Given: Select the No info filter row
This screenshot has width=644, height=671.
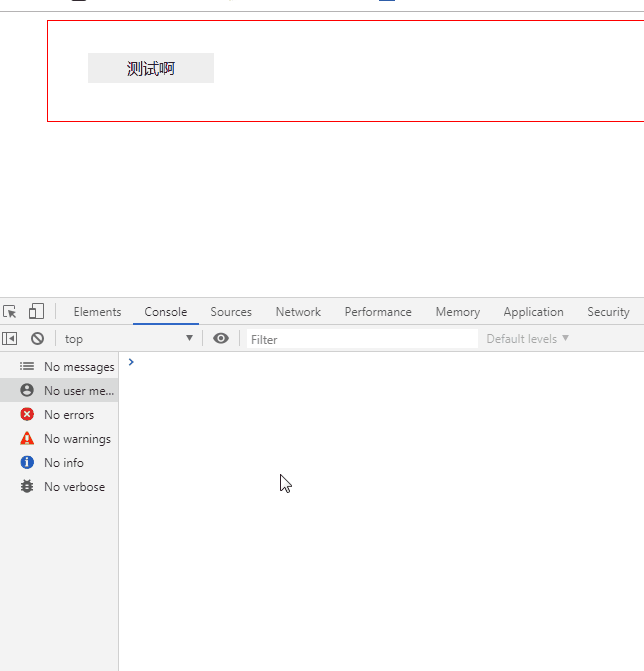Looking at the screenshot, I should point(59,462).
